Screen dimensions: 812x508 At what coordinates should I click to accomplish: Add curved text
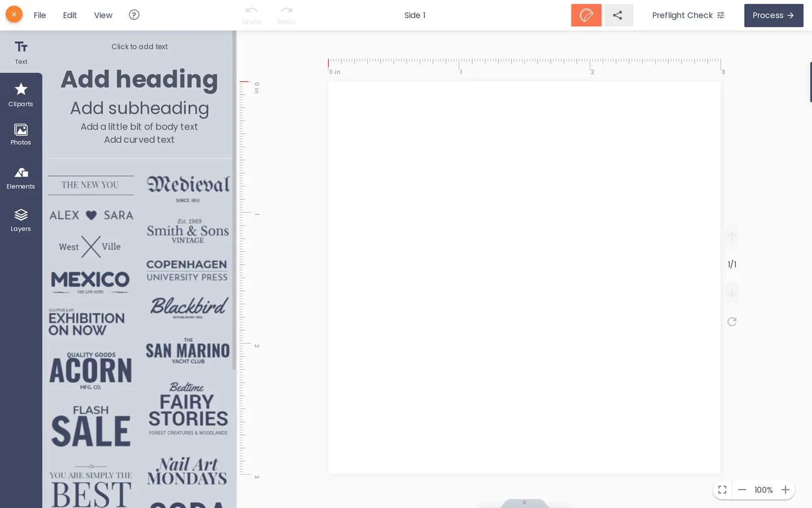139,139
